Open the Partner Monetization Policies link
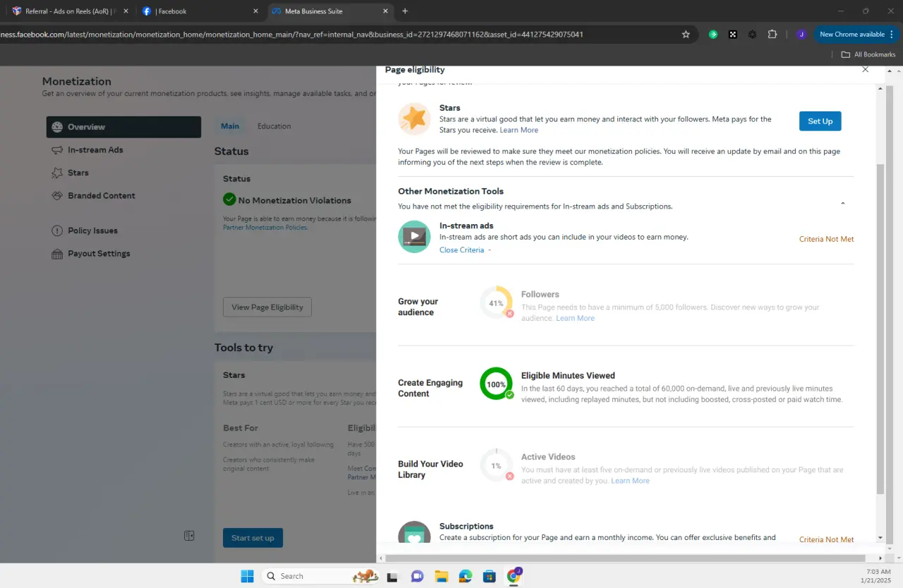Image resolution: width=903 pixels, height=588 pixels. [x=265, y=228]
